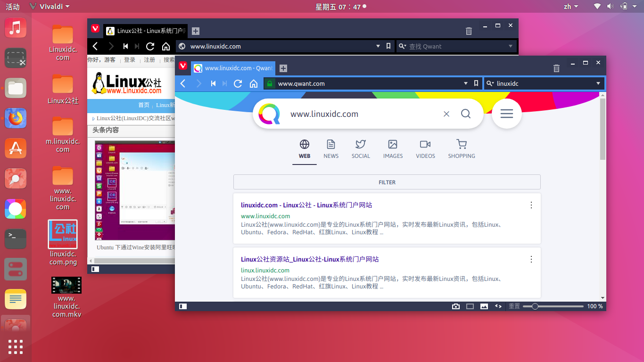Screen dimensions: 644x362
Task: Click Forward arrow in front Qwant window
Action: click(x=199, y=83)
